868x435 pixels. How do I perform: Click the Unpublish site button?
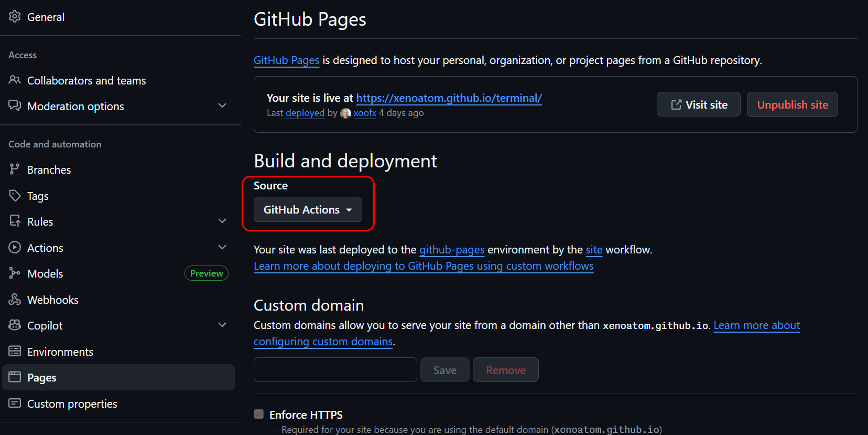point(792,104)
